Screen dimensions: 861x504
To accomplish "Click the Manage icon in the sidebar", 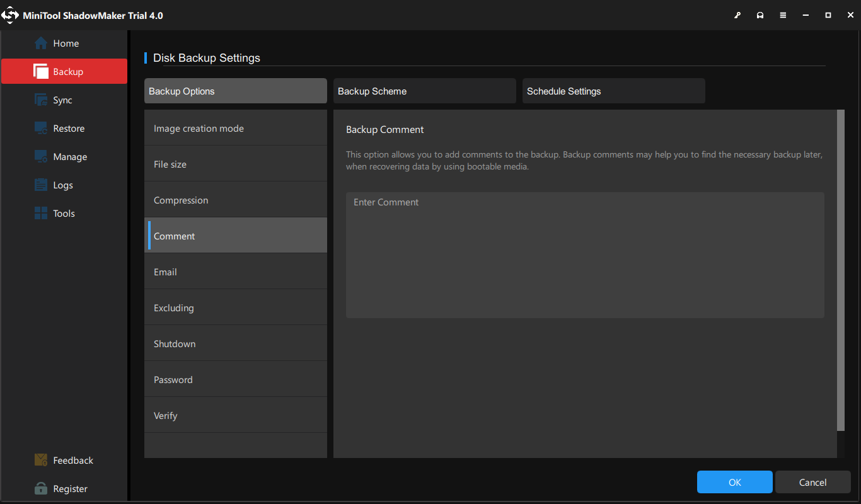I will click(x=41, y=157).
